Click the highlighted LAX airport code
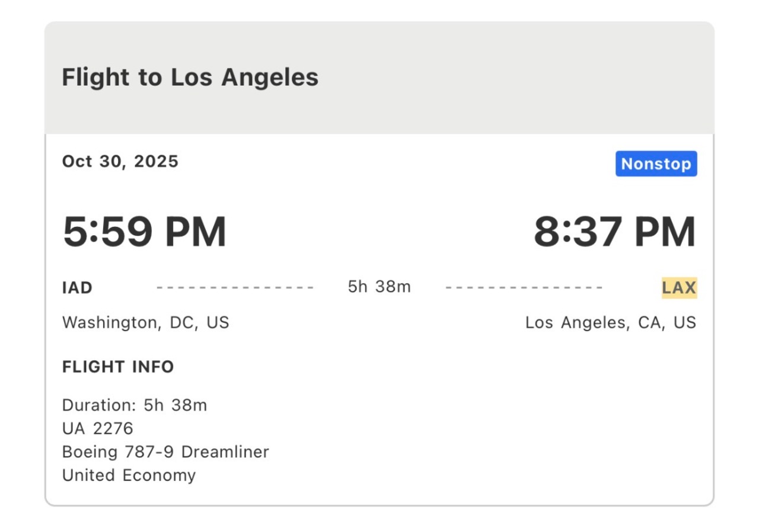The width and height of the screenshot is (759, 532). 679,288
